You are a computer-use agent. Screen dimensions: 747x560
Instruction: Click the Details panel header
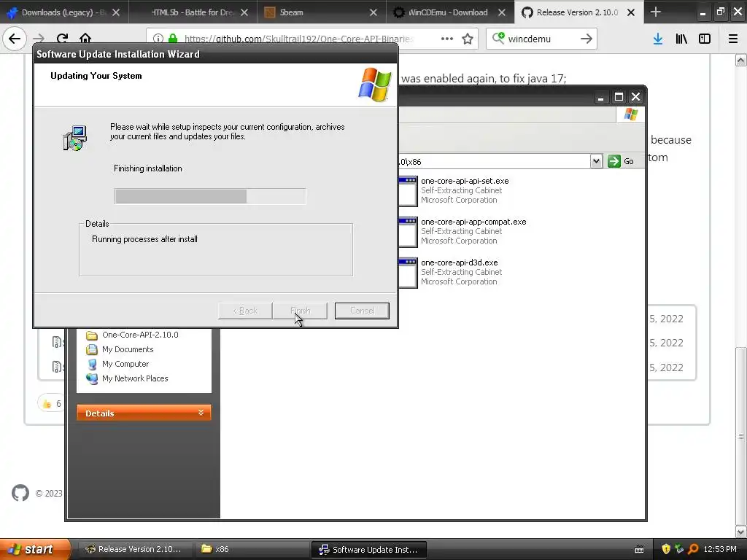click(x=144, y=413)
